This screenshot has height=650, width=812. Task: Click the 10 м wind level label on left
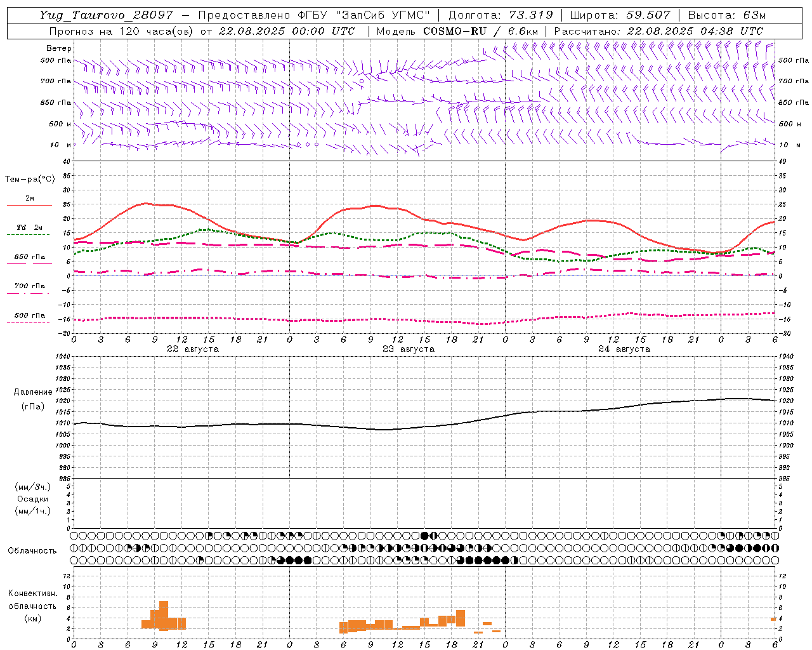click(61, 145)
